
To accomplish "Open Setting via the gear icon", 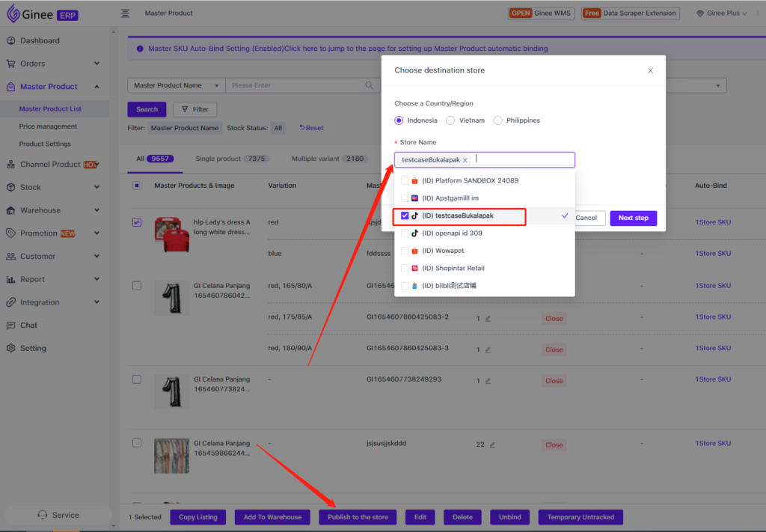I will [x=10, y=349].
